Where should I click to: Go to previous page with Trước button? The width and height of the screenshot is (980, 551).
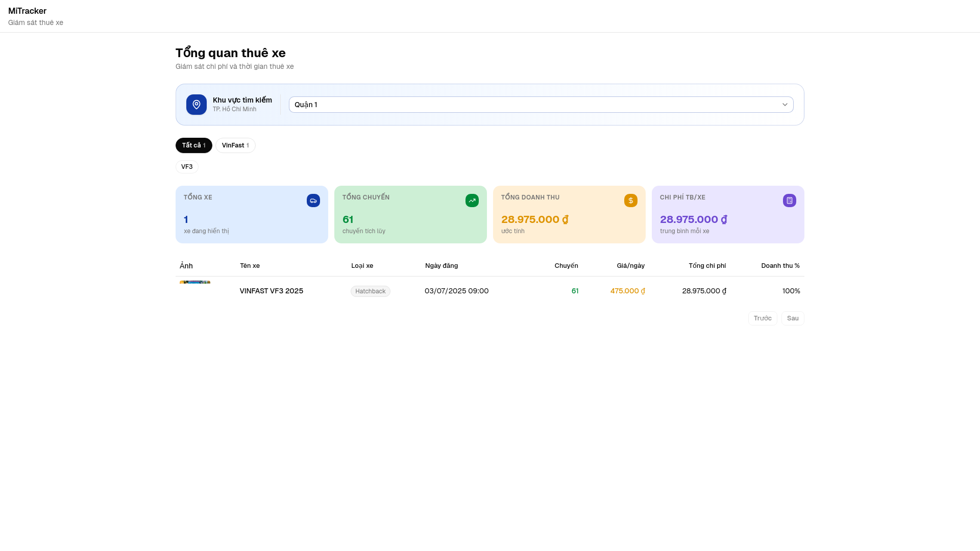point(763,318)
